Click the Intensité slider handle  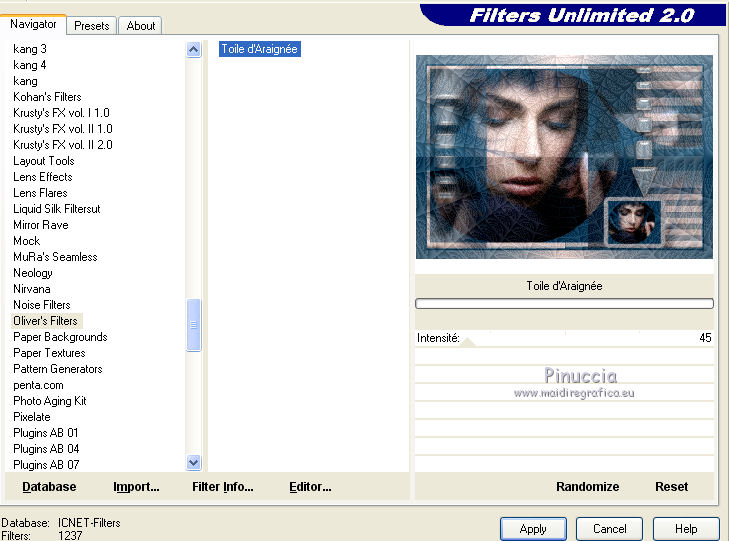coord(468,342)
